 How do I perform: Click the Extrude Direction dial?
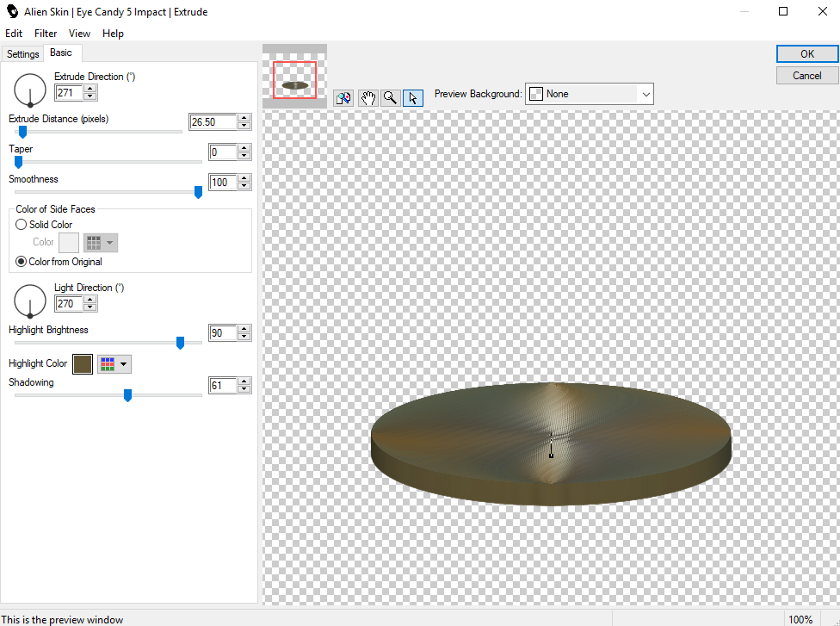[x=30, y=89]
